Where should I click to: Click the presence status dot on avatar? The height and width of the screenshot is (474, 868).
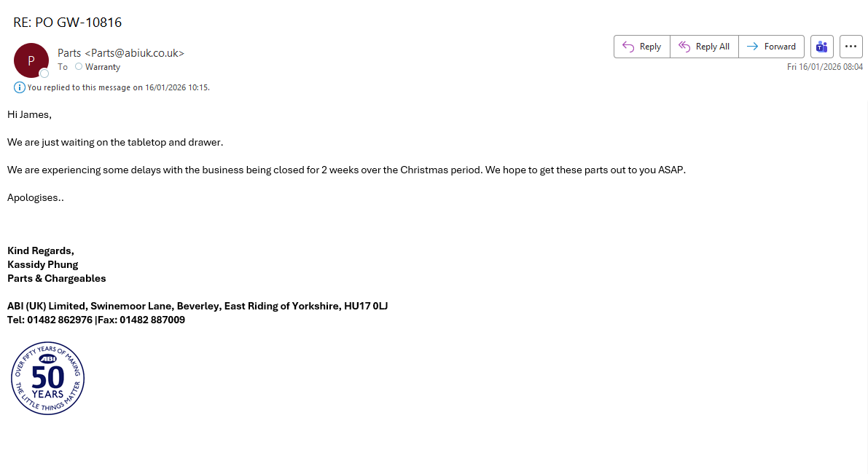(44, 74)
